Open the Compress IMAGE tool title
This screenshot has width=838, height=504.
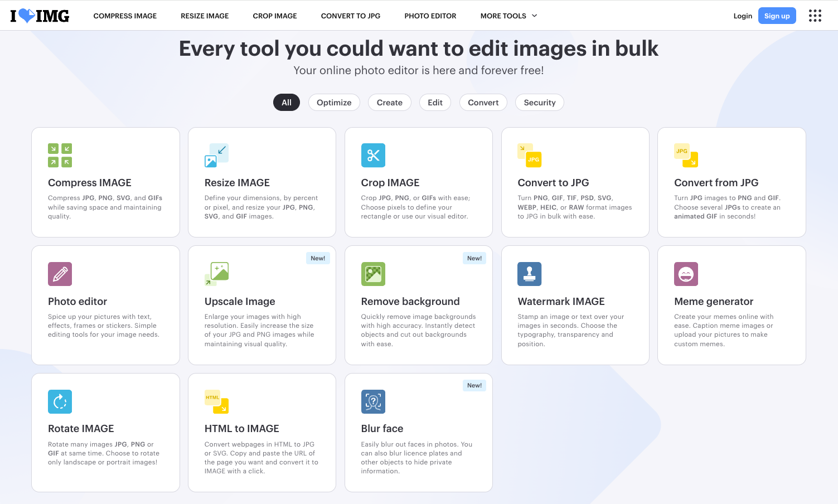[90, 183]
